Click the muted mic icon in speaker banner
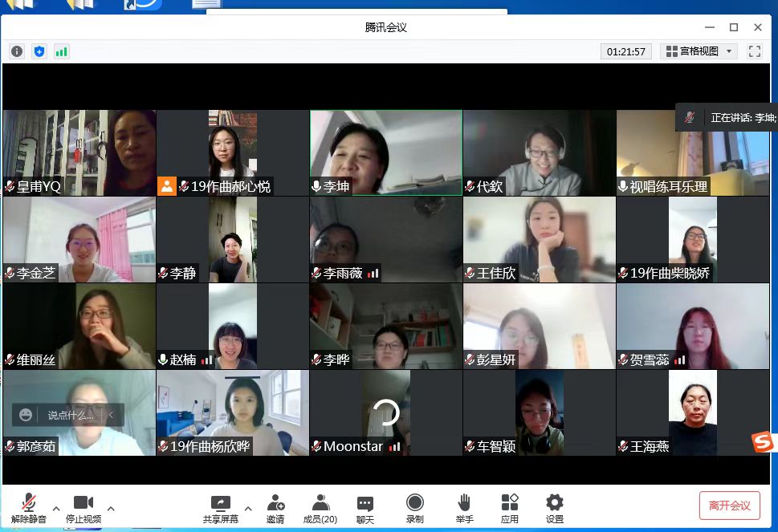 [689, 117]
